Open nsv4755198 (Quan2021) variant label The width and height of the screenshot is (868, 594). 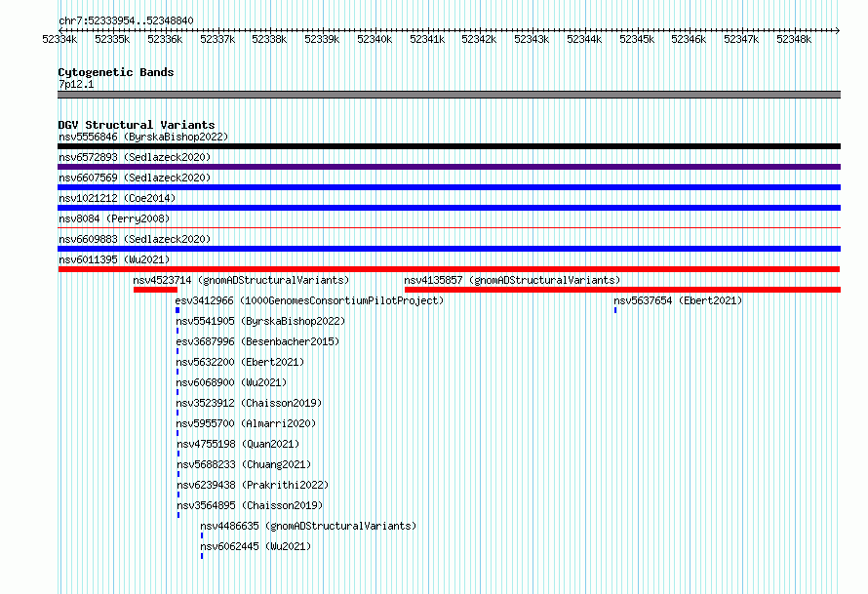pos(238,444)
